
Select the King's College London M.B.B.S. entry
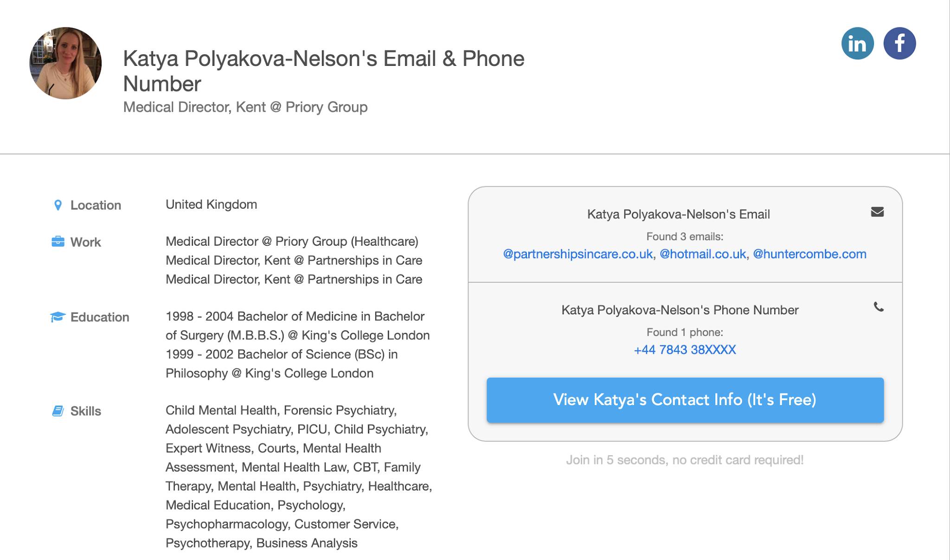pyautogui.click(x=298, y=326)
